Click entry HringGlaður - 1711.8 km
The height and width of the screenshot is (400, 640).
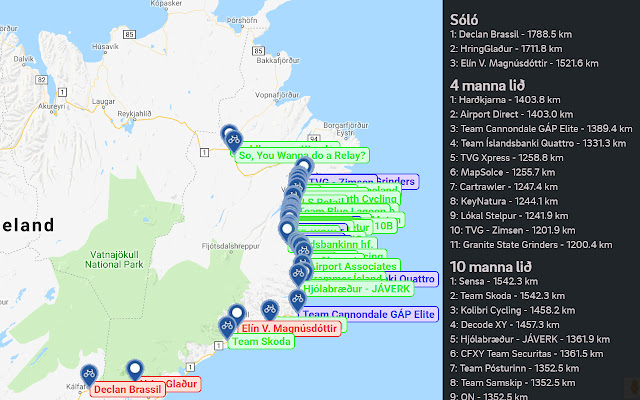[506, 49]
